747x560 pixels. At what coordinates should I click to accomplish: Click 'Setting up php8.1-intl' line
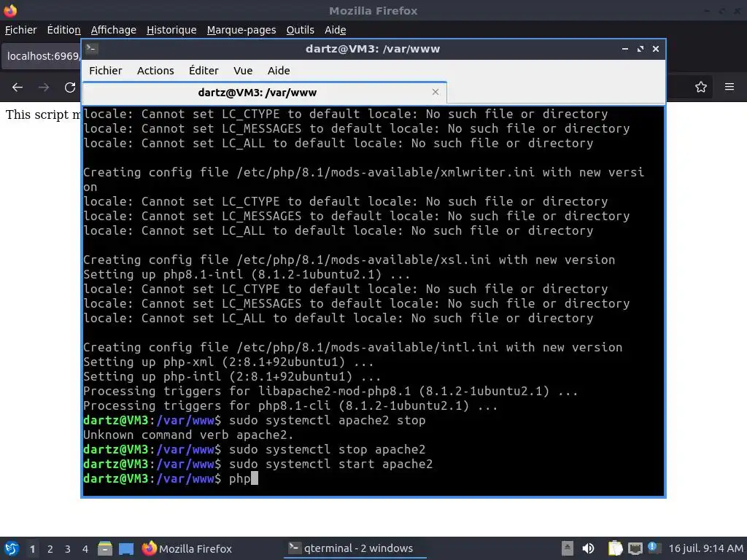[247, 274]
